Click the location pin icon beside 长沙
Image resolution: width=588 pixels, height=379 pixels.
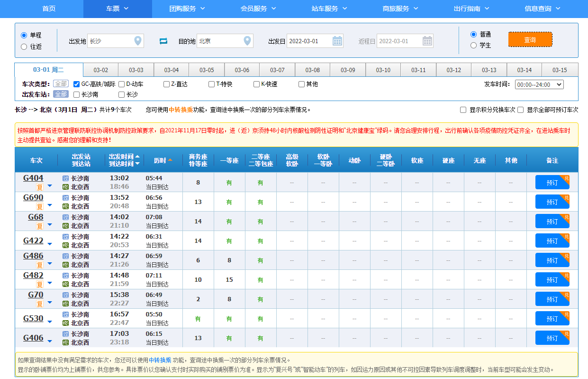click(138, 41)
